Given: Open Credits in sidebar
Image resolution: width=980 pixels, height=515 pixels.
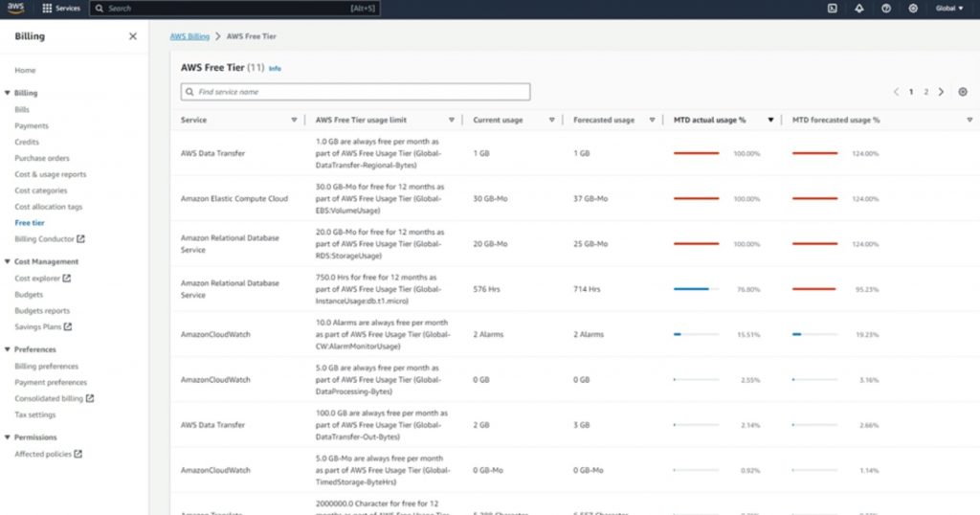Looking at the screenshot, I should coord(27,142).
